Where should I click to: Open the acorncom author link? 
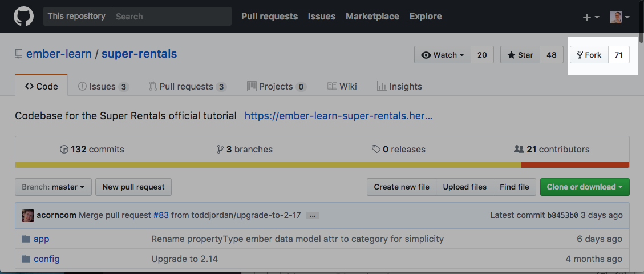[x=56, y=215]
